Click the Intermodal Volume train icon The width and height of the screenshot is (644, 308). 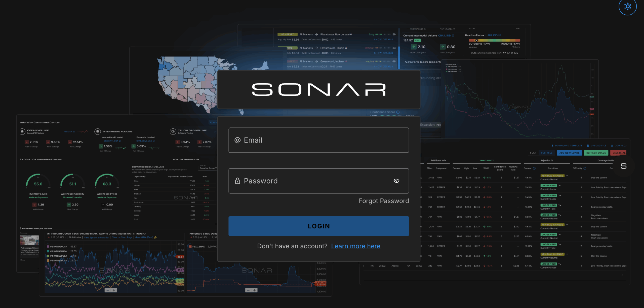tap(98, 131)
